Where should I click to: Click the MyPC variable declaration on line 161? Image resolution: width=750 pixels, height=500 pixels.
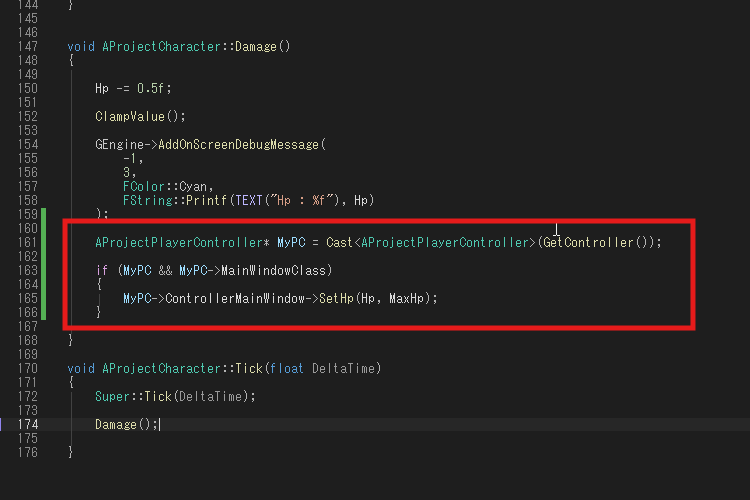[x=291, y=243]
